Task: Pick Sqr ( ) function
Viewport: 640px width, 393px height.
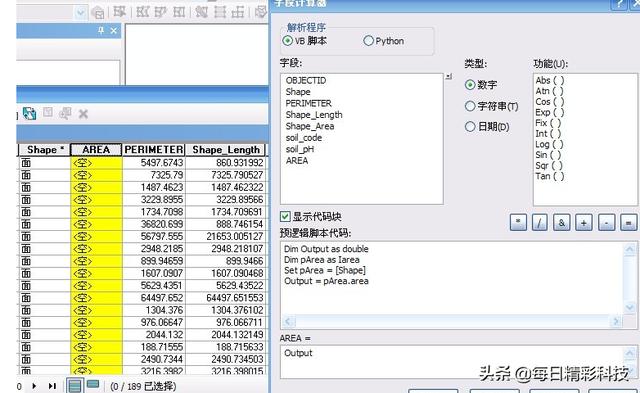Action: click(549, 165)
